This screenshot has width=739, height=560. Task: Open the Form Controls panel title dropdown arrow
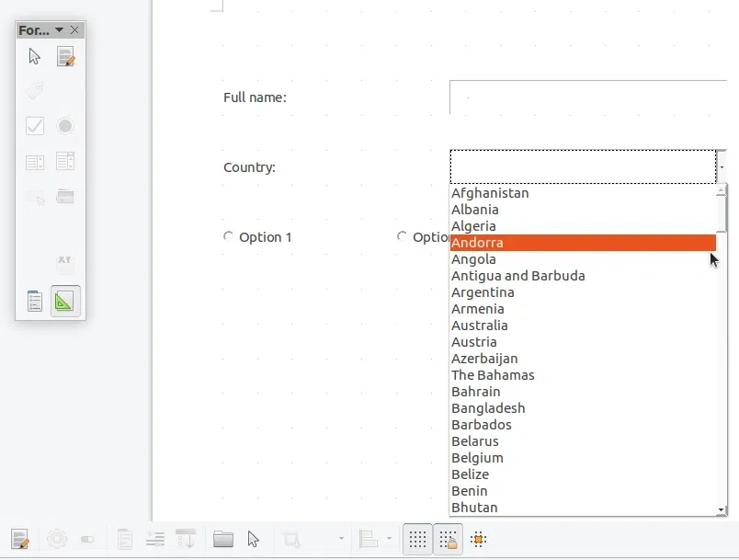[x=60, y=30]
